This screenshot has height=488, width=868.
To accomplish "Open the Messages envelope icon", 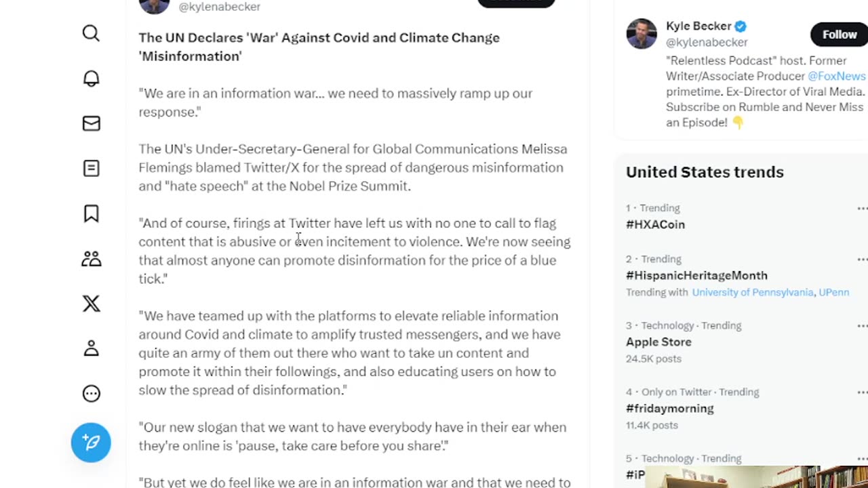I will pos(91,123).
